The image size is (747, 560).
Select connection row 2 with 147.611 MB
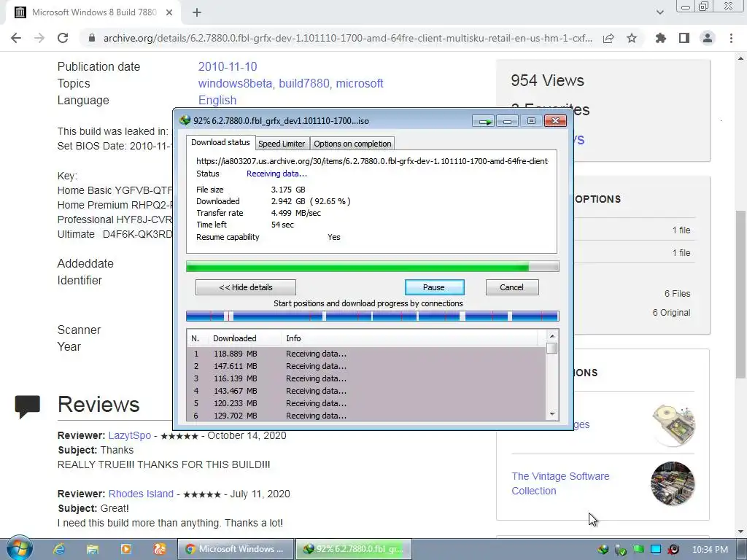[x=366, y=366]
